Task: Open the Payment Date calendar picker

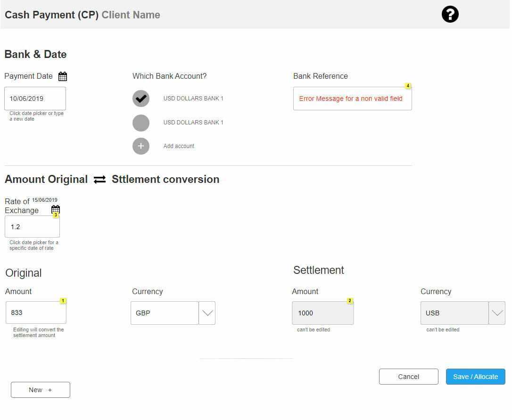Action: tap(63, 76)
